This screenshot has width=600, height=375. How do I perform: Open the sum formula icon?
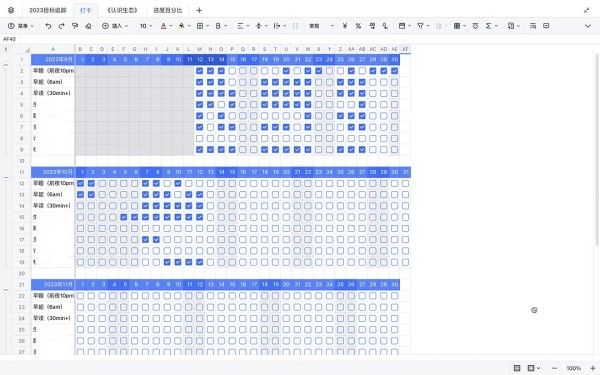[x=488, y=26]
